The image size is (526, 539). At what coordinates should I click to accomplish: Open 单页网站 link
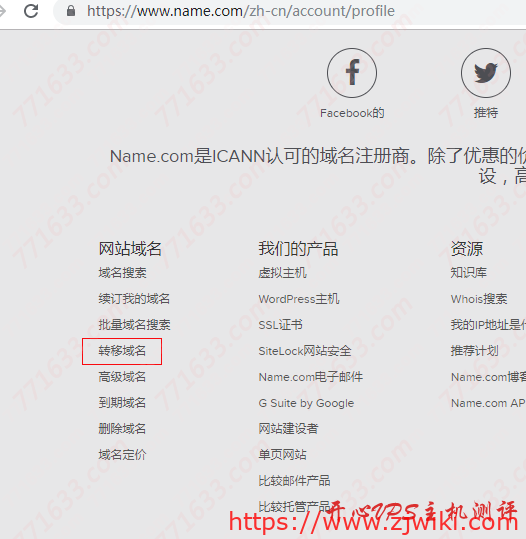click(x=282, y=455)
